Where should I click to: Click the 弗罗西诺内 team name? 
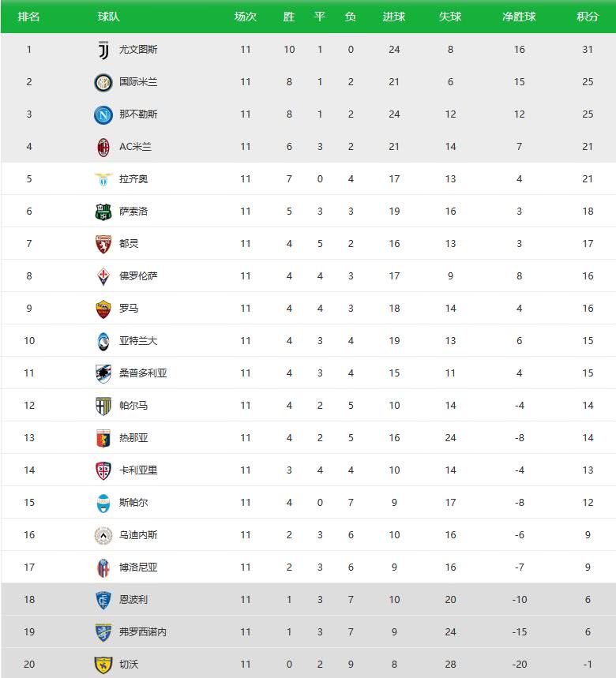[143, 632]
